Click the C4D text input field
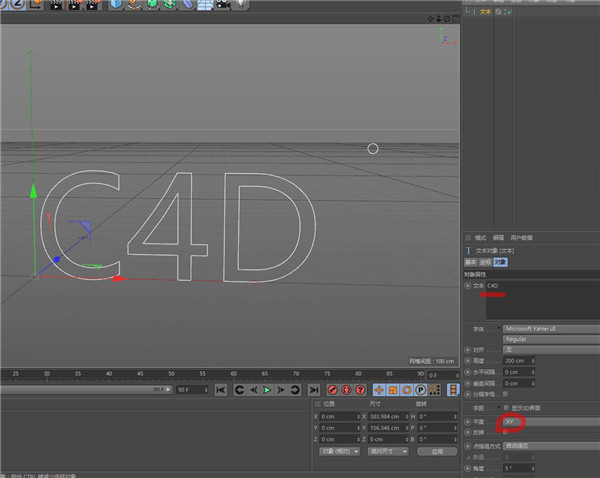Viewport: 600px width, 478px height. (543, 300)
